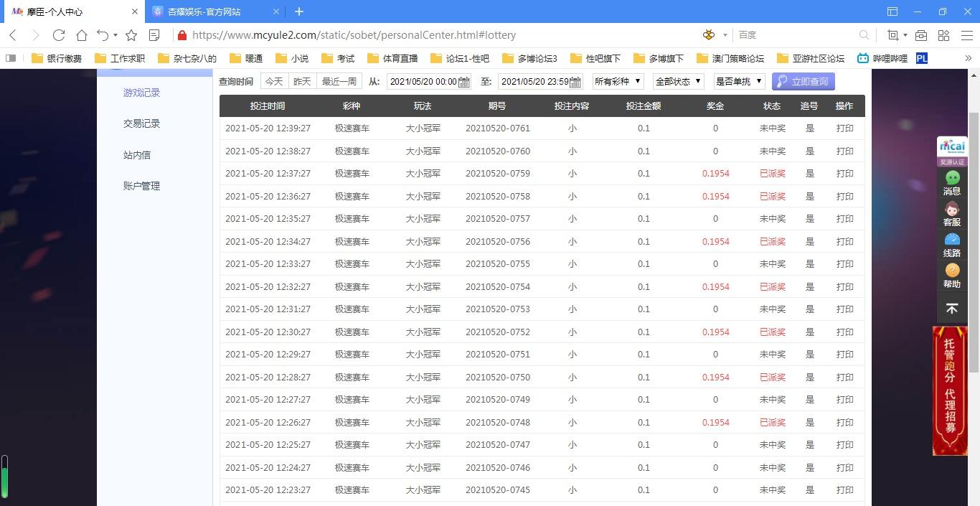The width and height of the screenshot is (980, 506).
Task: Open 体育直播 bookmark folder
Action: 392,58
